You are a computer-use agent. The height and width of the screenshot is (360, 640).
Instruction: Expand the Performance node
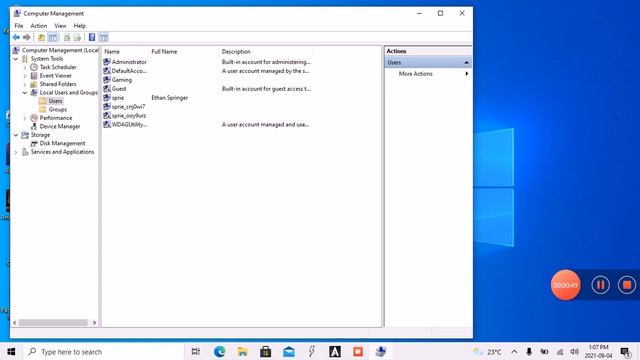click(25, 118)
